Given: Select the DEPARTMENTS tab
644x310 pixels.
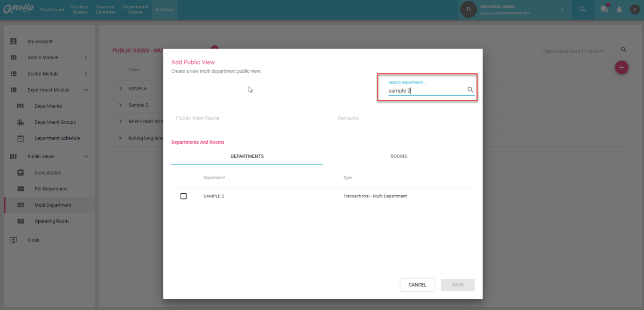Looking at the screenshot, I should click(247, 156).
